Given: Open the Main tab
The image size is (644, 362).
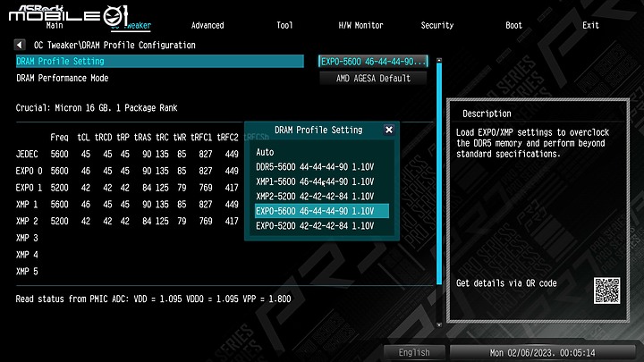Looking at the screenshot, I should click(55, 25).
